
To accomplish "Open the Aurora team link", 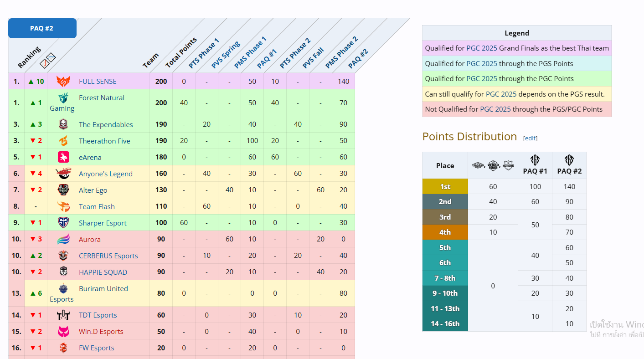I will point(90,239).
